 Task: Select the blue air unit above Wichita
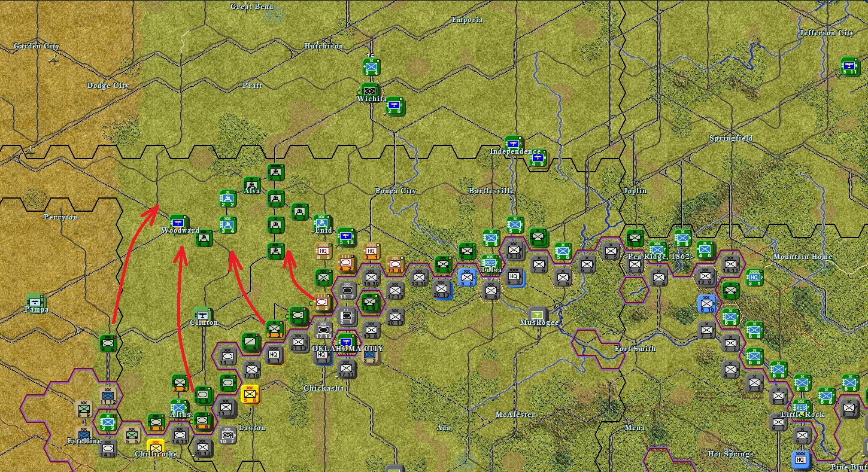[372, 68]
